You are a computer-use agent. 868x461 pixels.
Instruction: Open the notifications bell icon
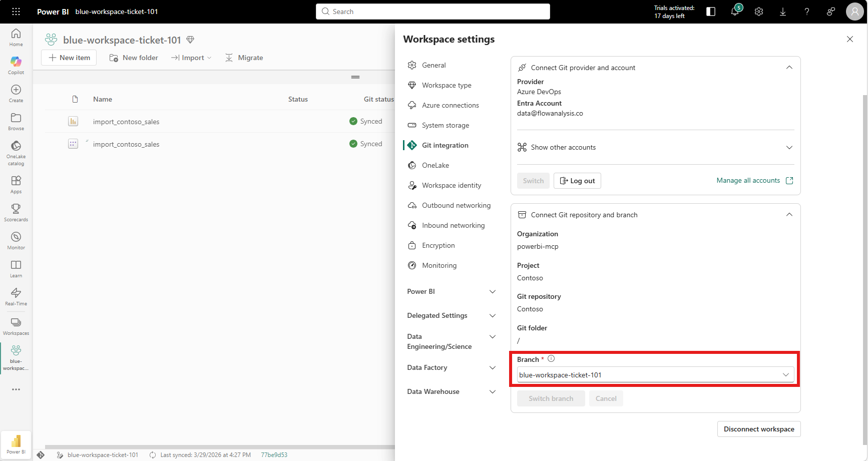point(735,12)
